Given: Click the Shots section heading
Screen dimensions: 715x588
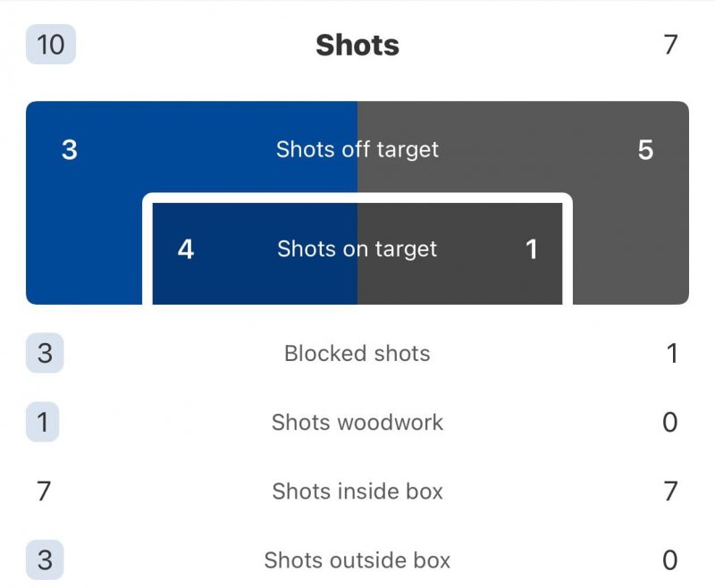Looking at the screenshot, I should click(x=357, y=45).
